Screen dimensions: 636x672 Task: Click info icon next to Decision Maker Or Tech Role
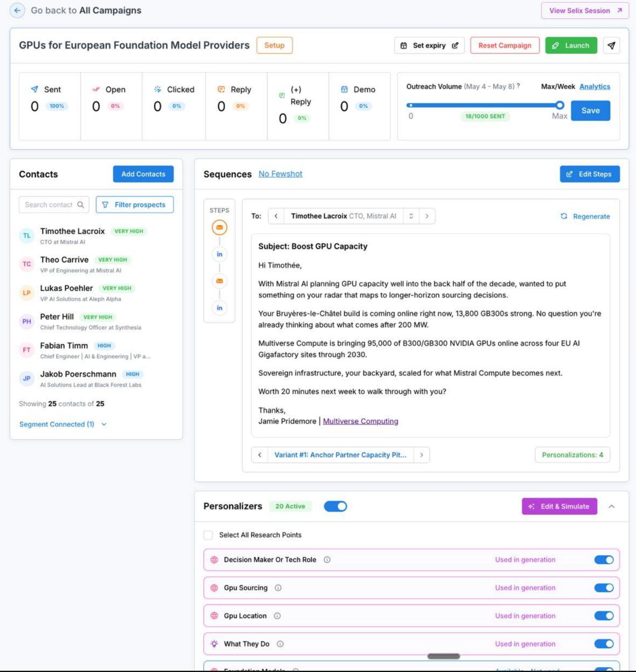327,560
